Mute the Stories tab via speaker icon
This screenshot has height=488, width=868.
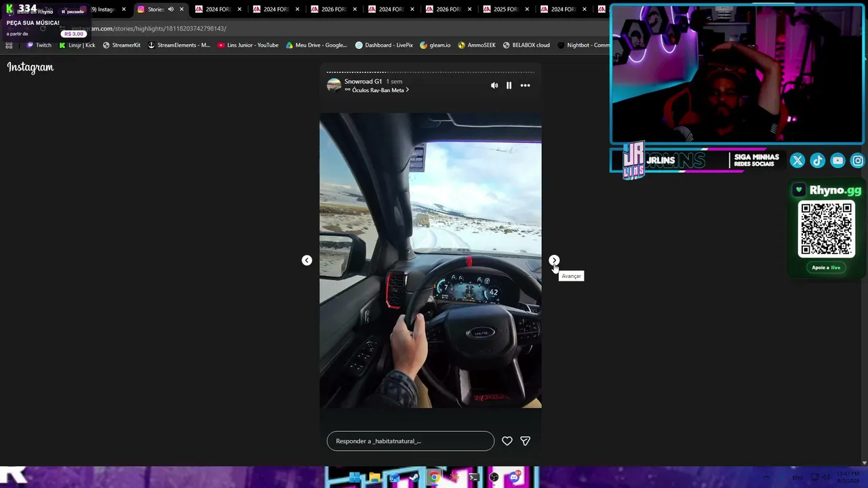[171, 9]
